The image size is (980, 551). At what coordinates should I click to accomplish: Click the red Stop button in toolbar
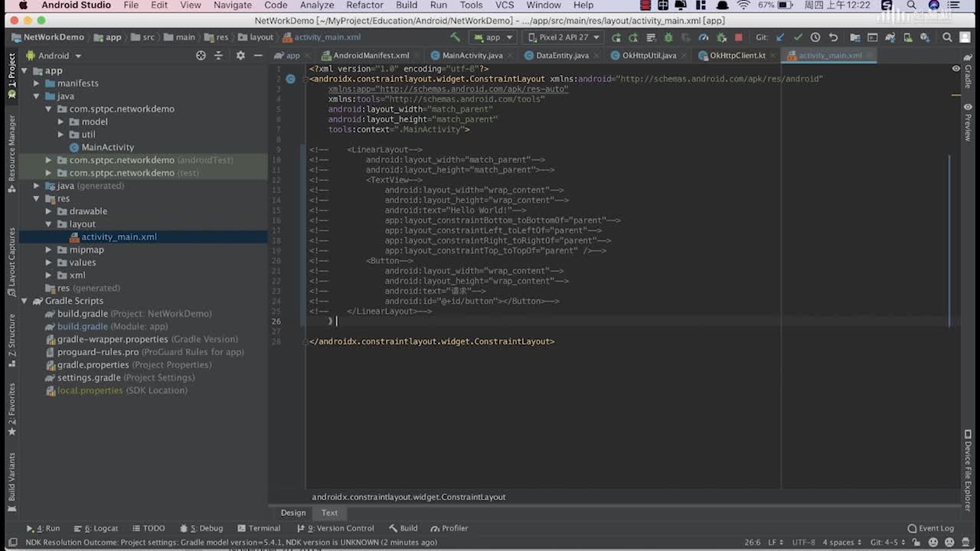[739, 37]
